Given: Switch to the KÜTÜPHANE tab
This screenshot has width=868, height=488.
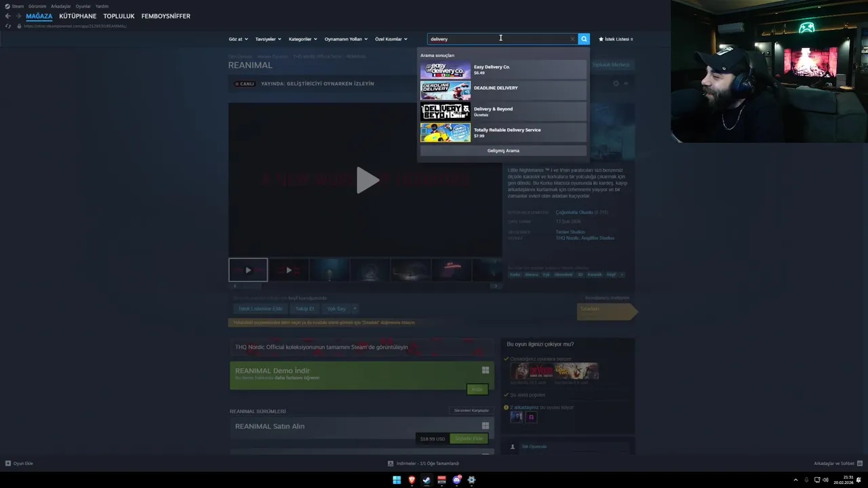Looking at the screenshot, I should point(77,16).
